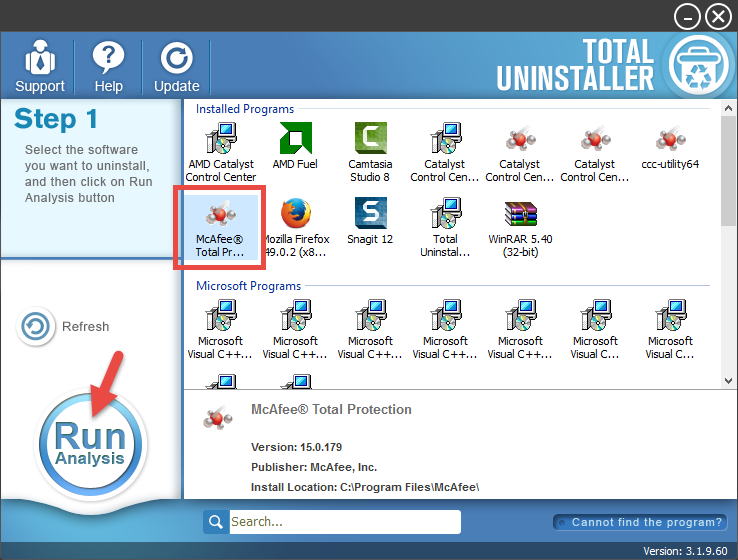This screenshot has height=560, width=738.
Task: Select Mozilla Firefox 49.0.2 program
Action: 296,227
